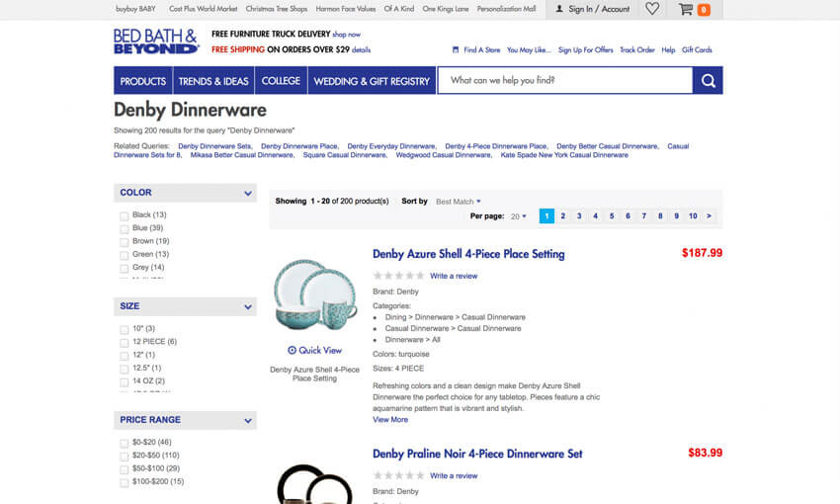Go to results page 10
Image resolution: width=840 pixels, height=504 pixels.
coord(693,215)
